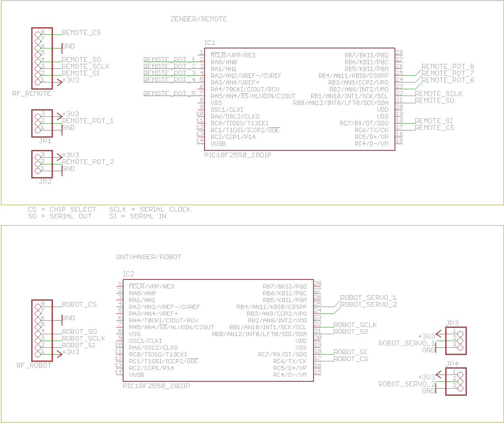
Task: Click the 'CS = CHIP SELECT' legend text
Action: click(62, 209)
